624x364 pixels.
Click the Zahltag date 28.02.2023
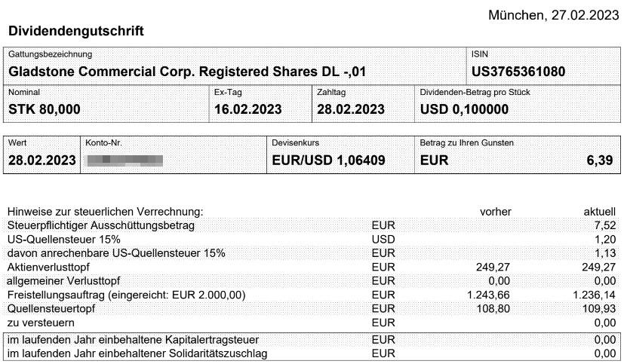pyautogui.click(x=350, y=109)
